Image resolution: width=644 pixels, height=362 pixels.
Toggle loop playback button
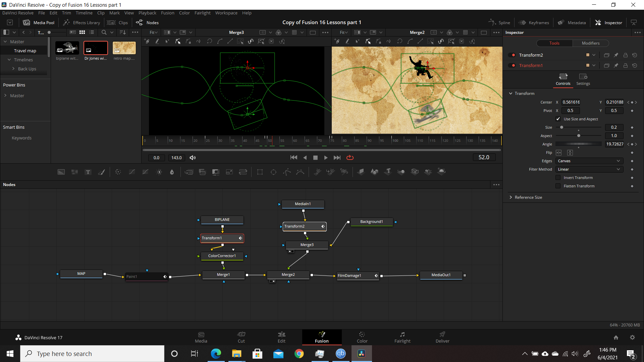[x=350, y=158]
